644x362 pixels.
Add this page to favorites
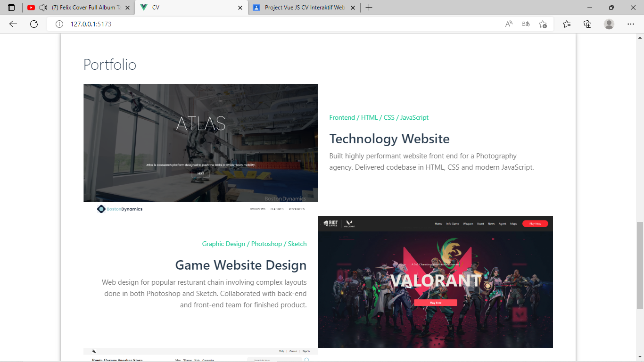coord(543,24)
